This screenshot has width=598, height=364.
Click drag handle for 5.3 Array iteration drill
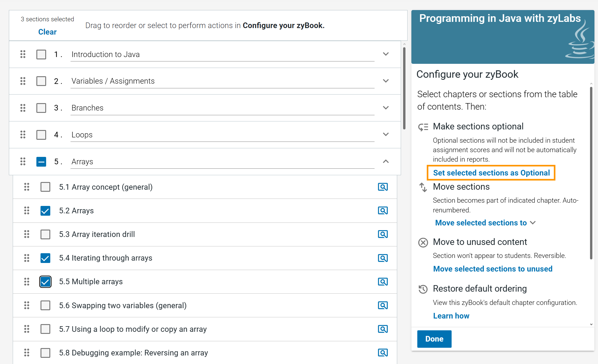27,234
